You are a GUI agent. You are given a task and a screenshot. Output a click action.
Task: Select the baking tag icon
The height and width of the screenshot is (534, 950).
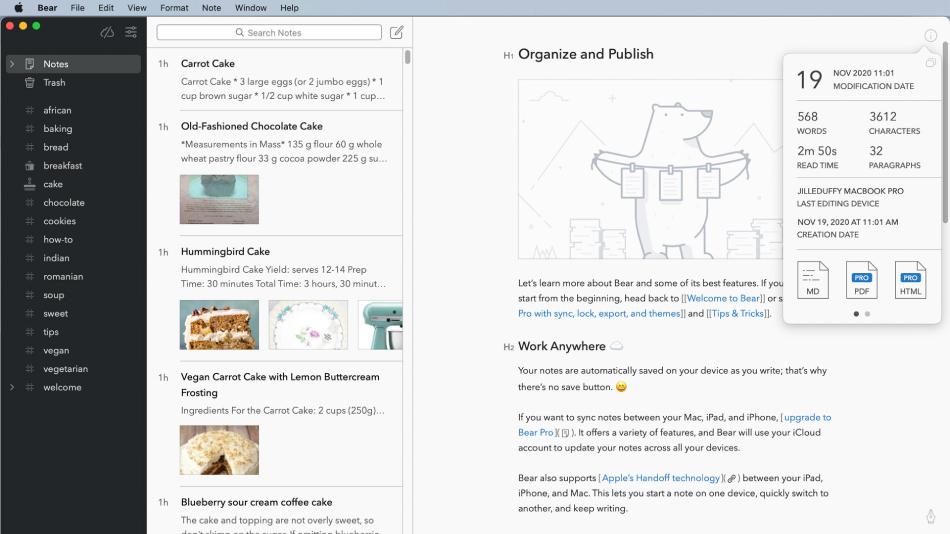coord(29,128)
